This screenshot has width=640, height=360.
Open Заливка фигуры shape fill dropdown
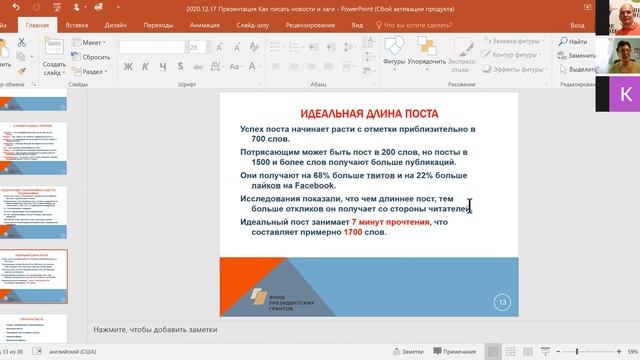click(x=513, y=41)
